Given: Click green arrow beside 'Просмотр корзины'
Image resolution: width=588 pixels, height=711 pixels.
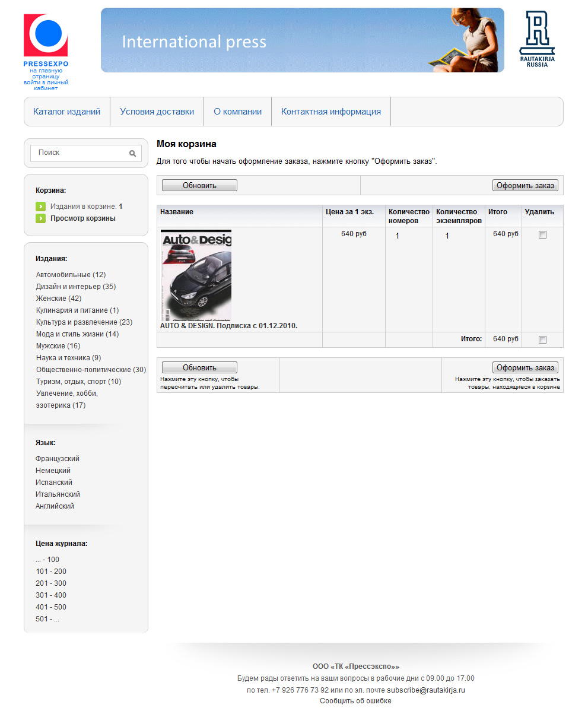Looking at the screenshot, I should click(x=40, y=218).
